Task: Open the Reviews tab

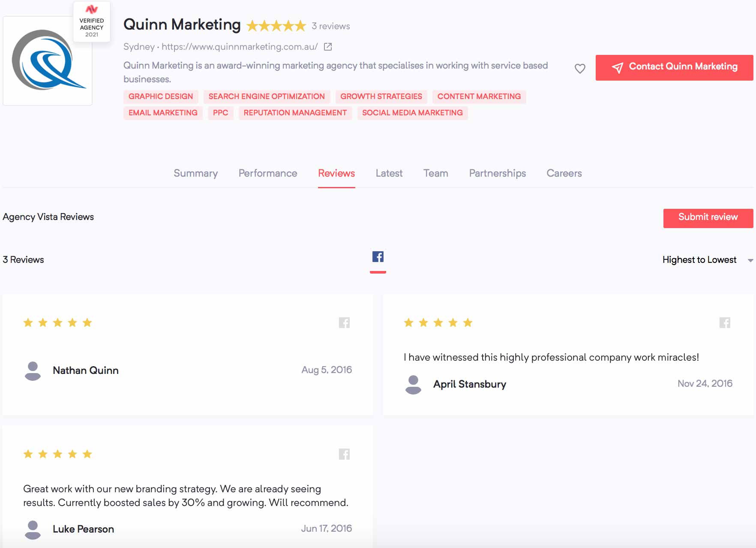Action: (x=336, y=173)
